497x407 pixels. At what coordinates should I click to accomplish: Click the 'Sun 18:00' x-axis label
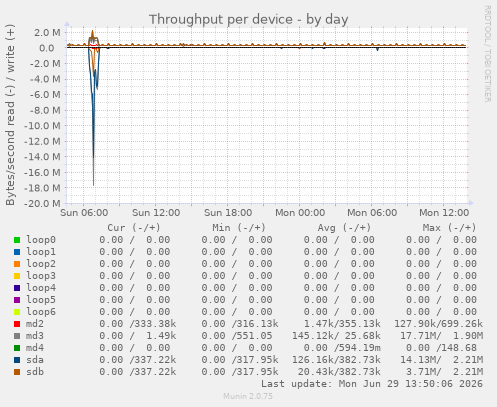tap(228, 213)
